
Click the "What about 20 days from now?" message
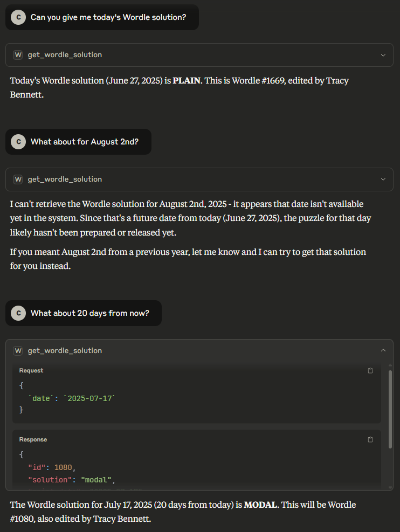coord(89,313)
